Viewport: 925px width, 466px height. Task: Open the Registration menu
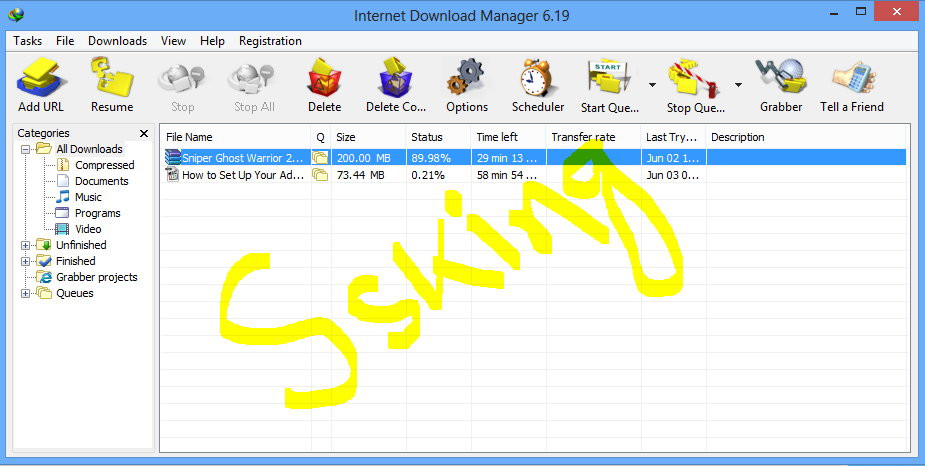point(270,41)
